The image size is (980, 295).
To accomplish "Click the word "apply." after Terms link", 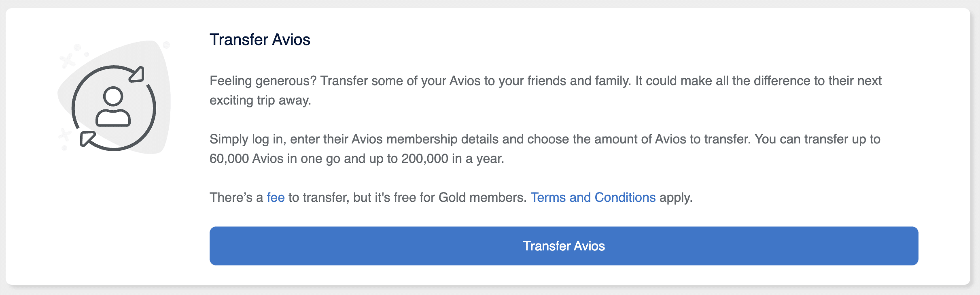I will [x=676, y=197].
